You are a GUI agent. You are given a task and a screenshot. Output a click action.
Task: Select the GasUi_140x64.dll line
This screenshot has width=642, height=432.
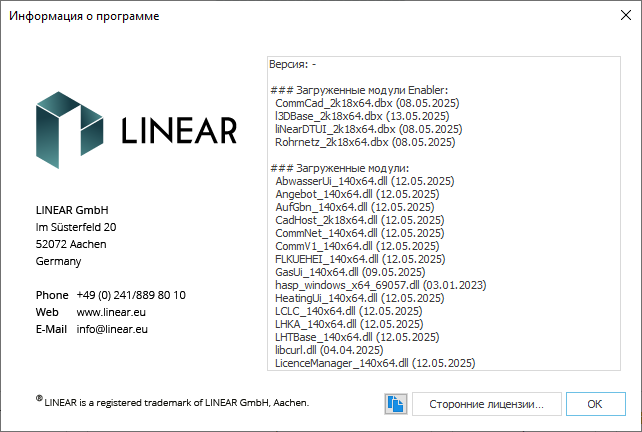tap(350, 272)
